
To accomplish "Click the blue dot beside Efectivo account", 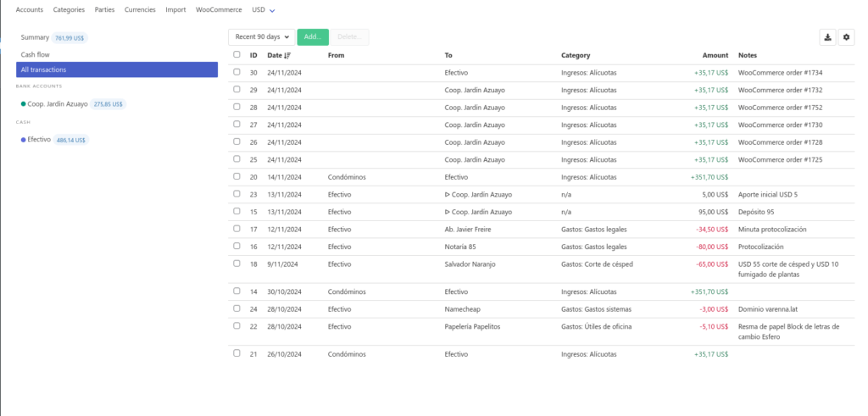I will pos(24,140).
